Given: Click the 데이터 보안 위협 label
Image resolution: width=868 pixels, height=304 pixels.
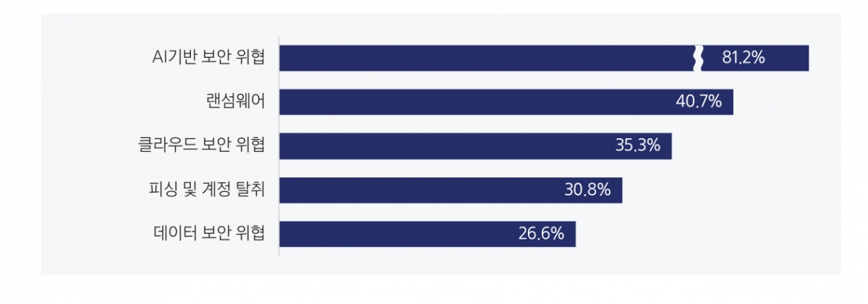Looking at the screenshot, I should click(209, 234).
